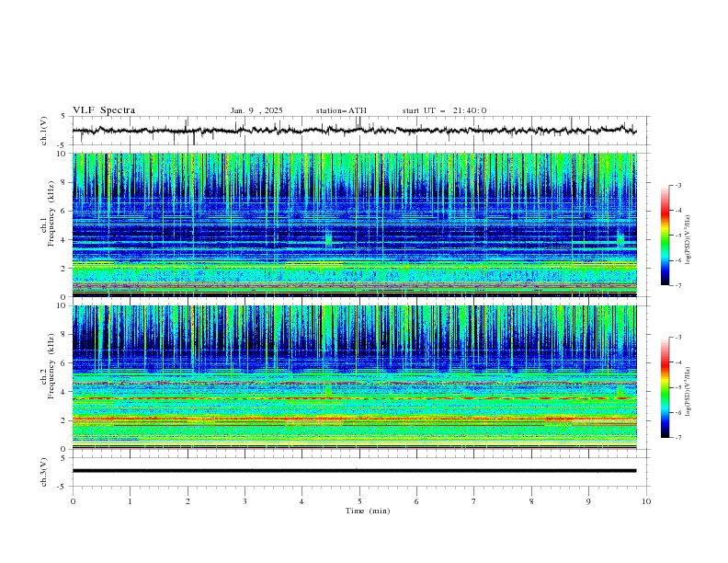Click tick label 9 on the Time axis
728x563 pixels.
point(588,501)
